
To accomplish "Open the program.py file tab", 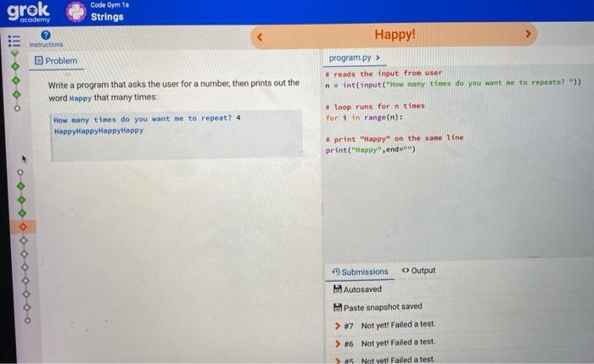I will (x=350, y=58).
